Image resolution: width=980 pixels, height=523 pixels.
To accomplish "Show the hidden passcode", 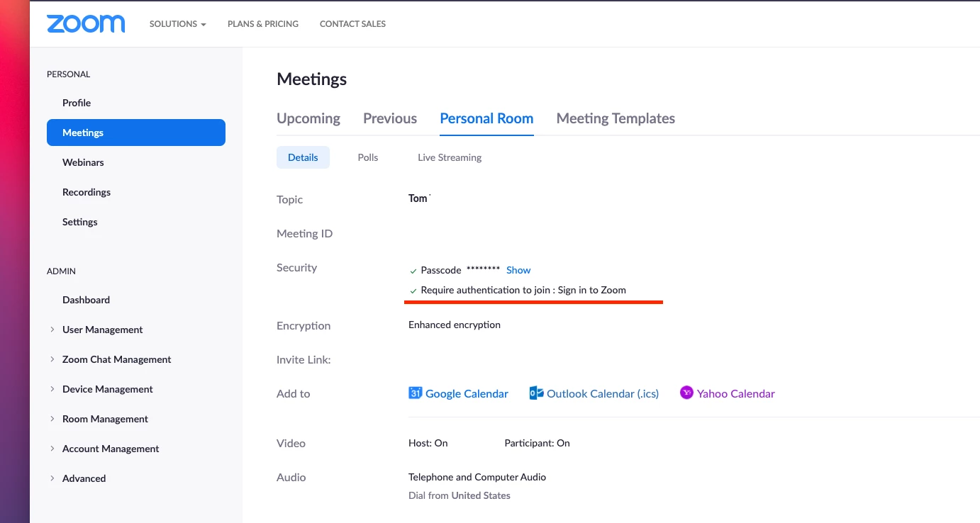I will pyautogui.click(x=518, y=270).
